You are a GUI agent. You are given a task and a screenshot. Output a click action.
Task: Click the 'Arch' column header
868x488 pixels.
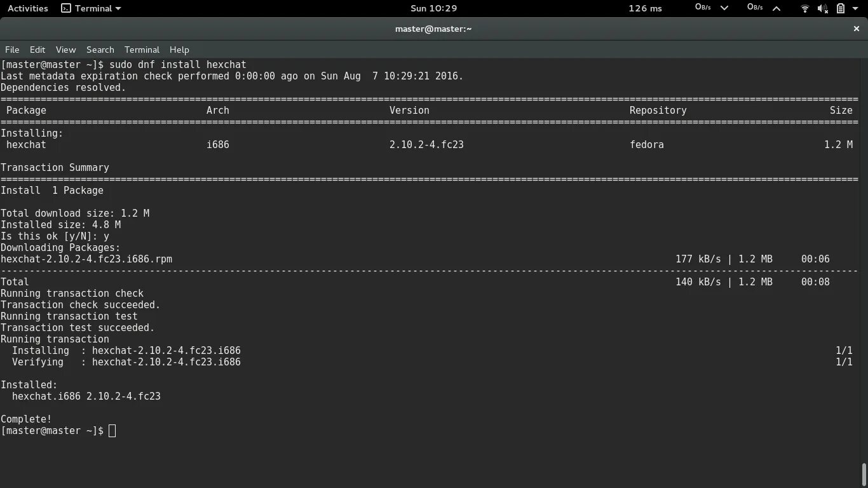tap(218, 111)
